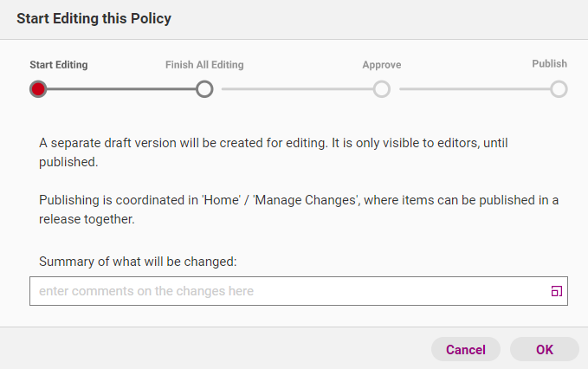Click the 'Start Editing' step label
Viewport: 588px width, 369px height.
pos(59,65)
